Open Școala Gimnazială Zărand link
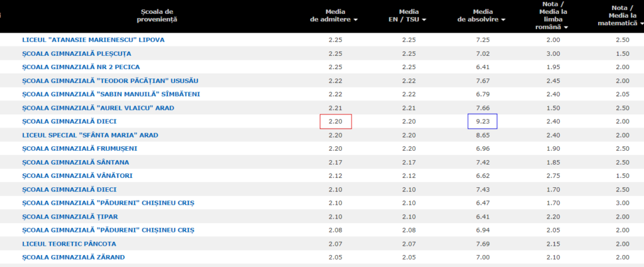Image resolution: width=644 pixels, height=267 pixels. point(73,257)
